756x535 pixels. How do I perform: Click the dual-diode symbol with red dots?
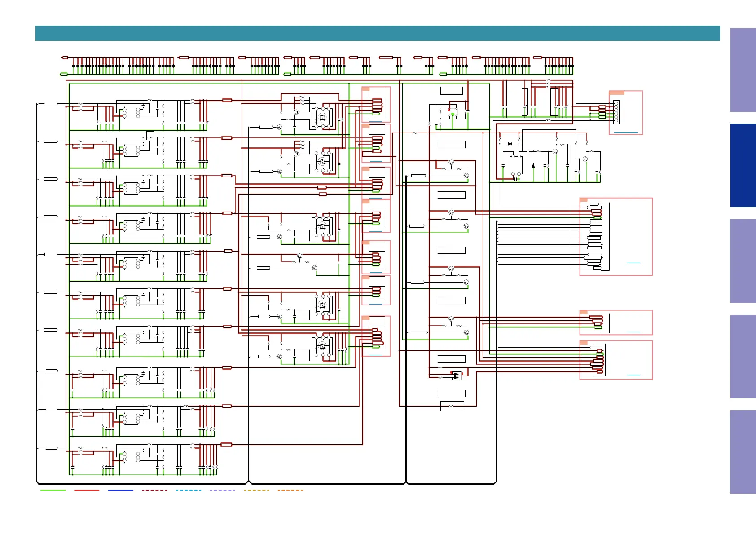[456, 376]
